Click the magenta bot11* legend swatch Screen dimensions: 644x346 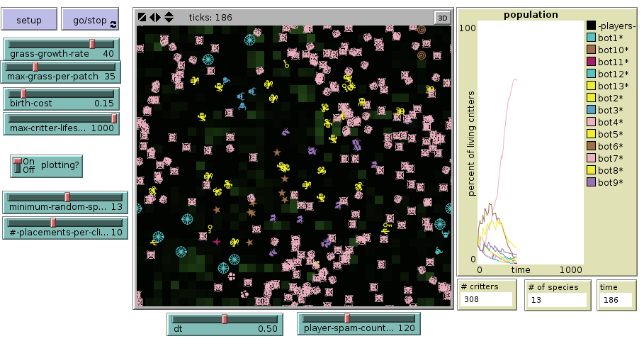point(591,62)
